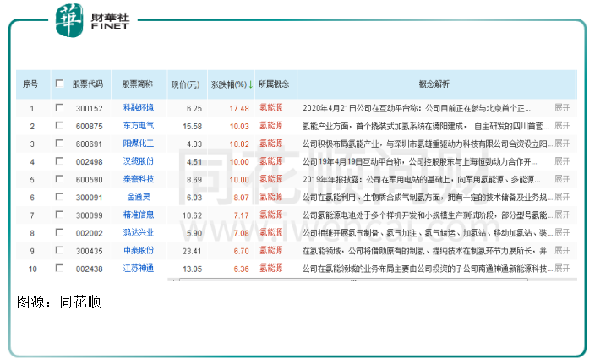Click the 股票简称 column header
The width and height of the screenshot is (595, 364).
tap(138, 84)
